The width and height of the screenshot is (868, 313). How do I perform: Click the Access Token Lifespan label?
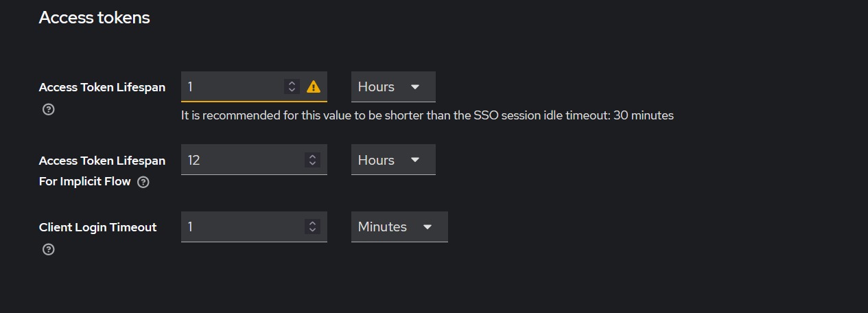[102, 88]
